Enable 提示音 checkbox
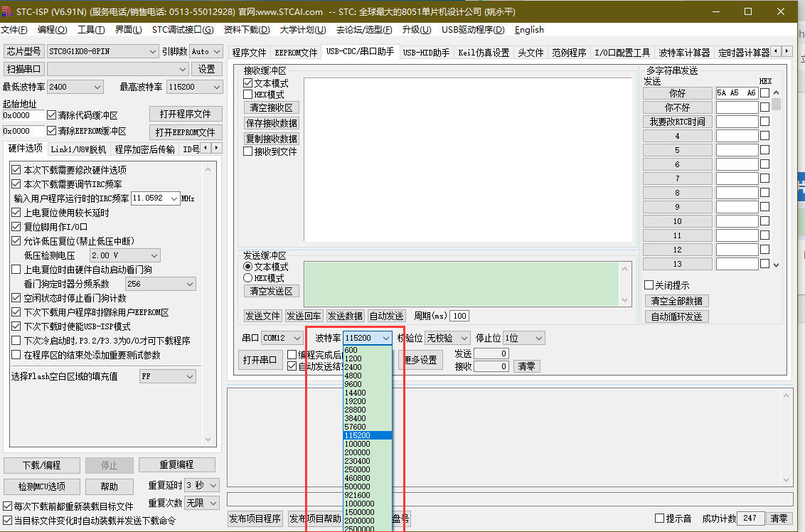 coord(660,518)
